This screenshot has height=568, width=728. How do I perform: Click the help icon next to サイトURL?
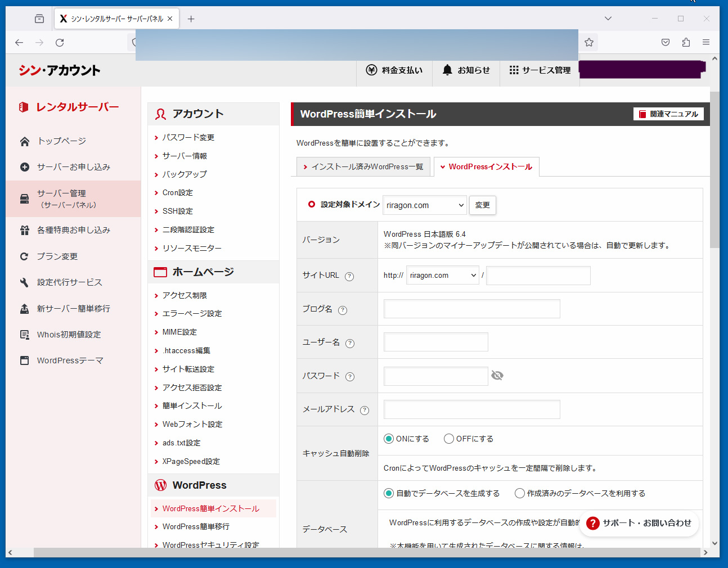point(349,276)
